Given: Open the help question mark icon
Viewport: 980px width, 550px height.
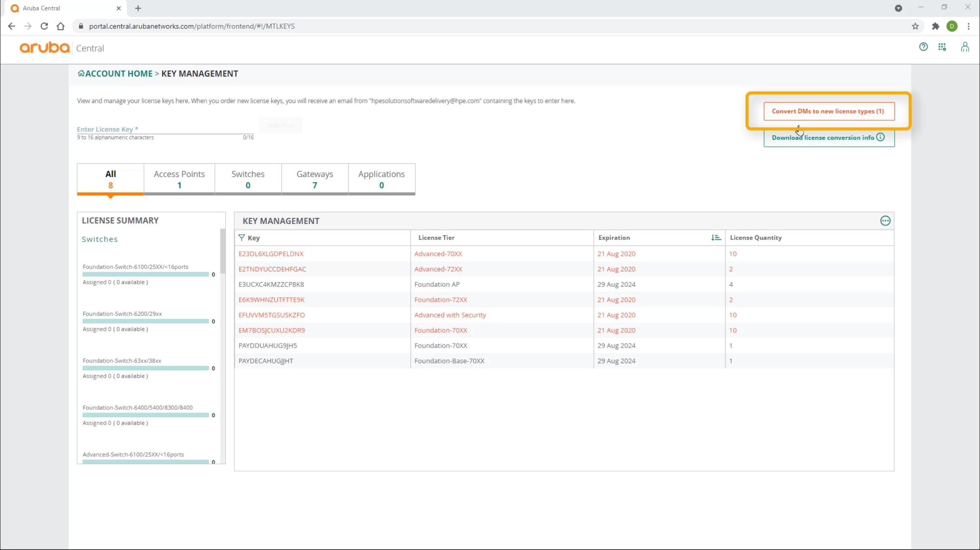Looking at the screenshot, I should (923, 47).
